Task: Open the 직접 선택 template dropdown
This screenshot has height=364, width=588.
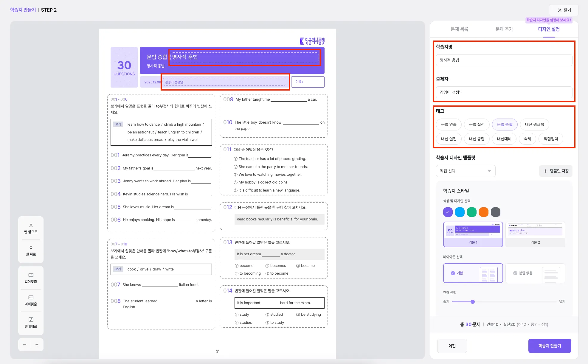Action: [x=465, y=171]
